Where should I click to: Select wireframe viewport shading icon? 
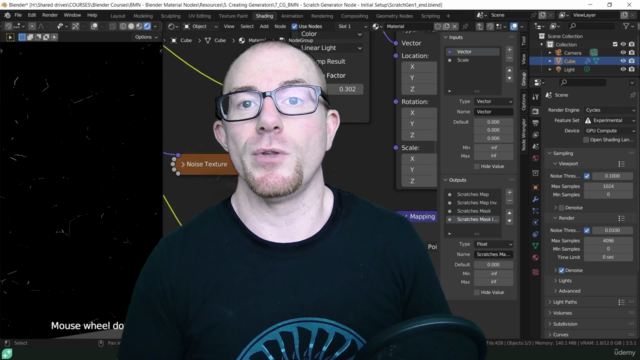click(x=123, y=26)
